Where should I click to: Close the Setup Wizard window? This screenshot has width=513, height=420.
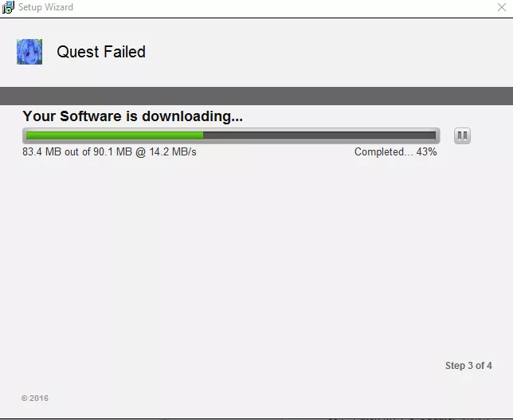point(502,7)
